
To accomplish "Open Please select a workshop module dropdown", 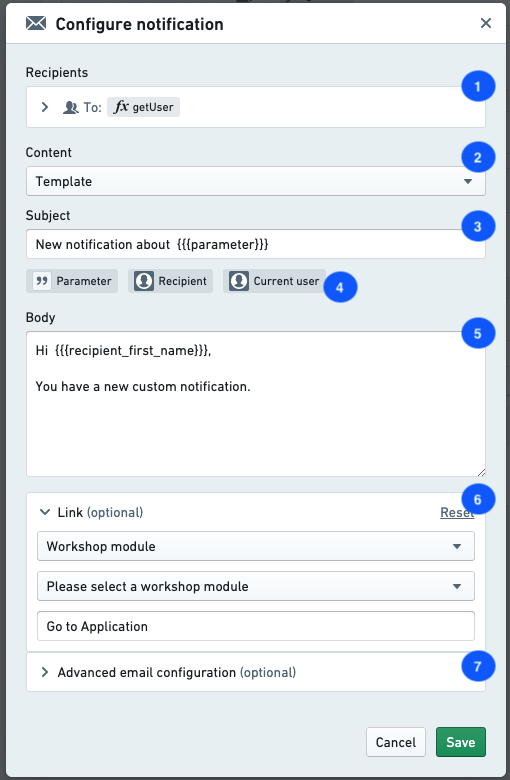I will [x=256, y=586].
